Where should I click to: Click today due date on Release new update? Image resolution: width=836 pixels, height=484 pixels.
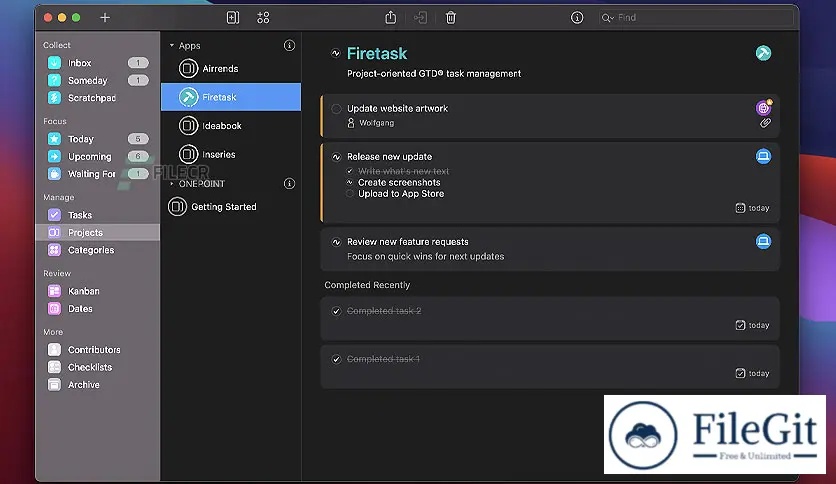[x=752, y=208]
